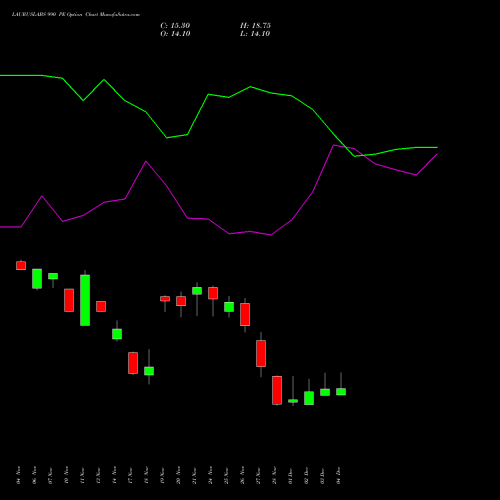Select the red candle for 28 Nov
Viewport: 500px width, 500px height.
pos(277,390)
